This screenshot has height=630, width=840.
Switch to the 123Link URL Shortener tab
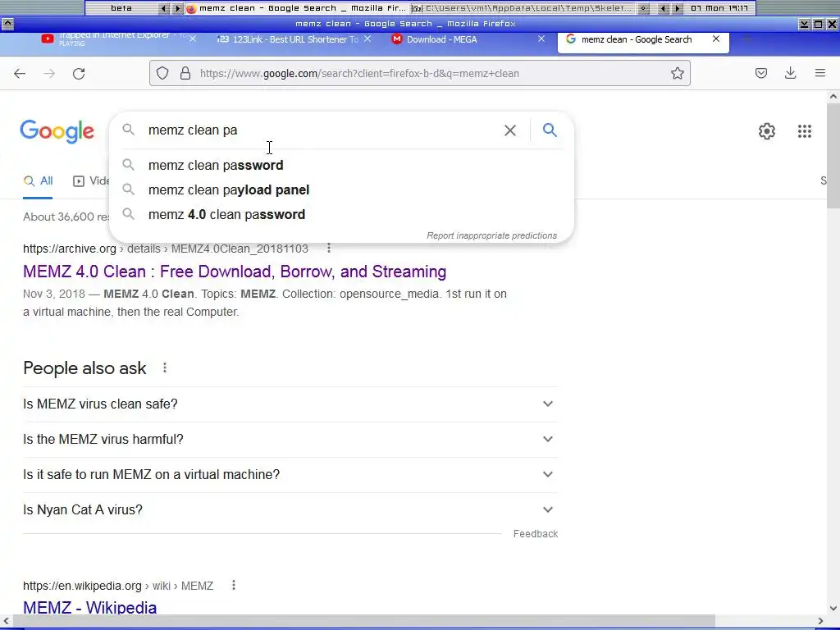[x=294, y=39]
